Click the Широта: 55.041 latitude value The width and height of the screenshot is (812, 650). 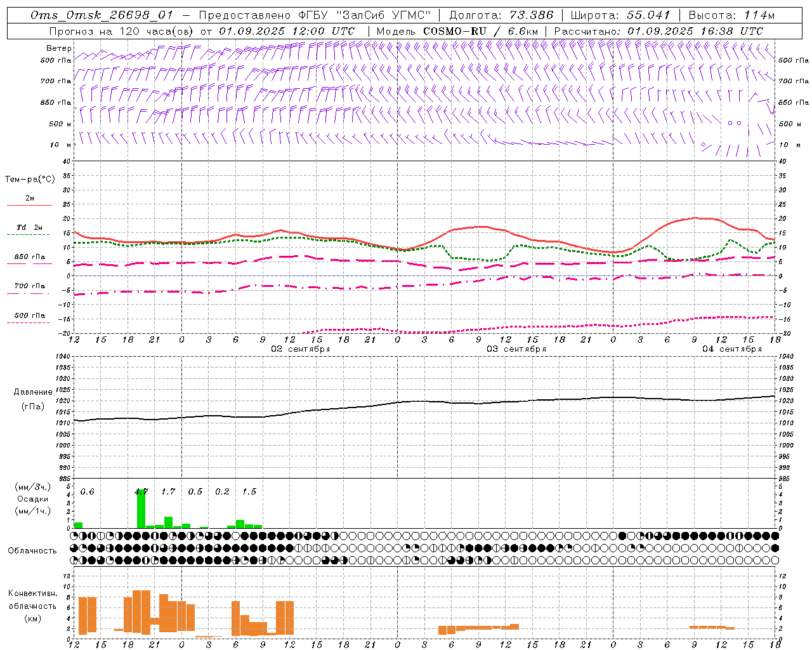(x=620, y=15)
